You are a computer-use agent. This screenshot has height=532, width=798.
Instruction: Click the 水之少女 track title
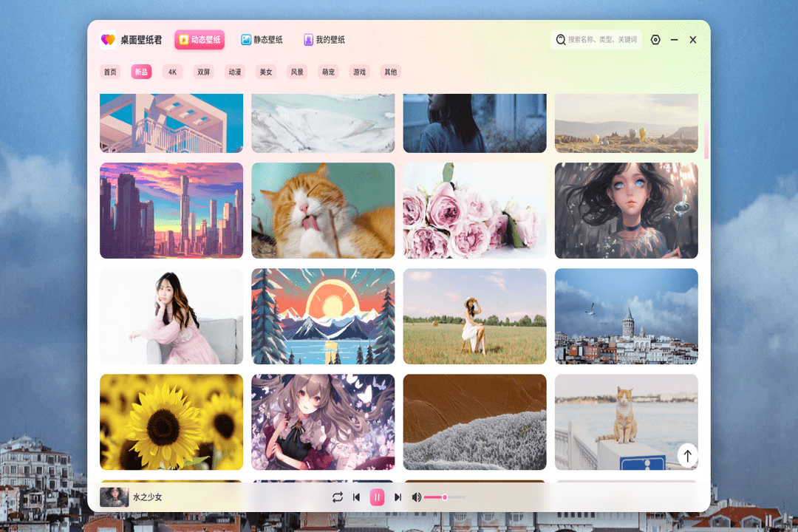coord(148,497)
